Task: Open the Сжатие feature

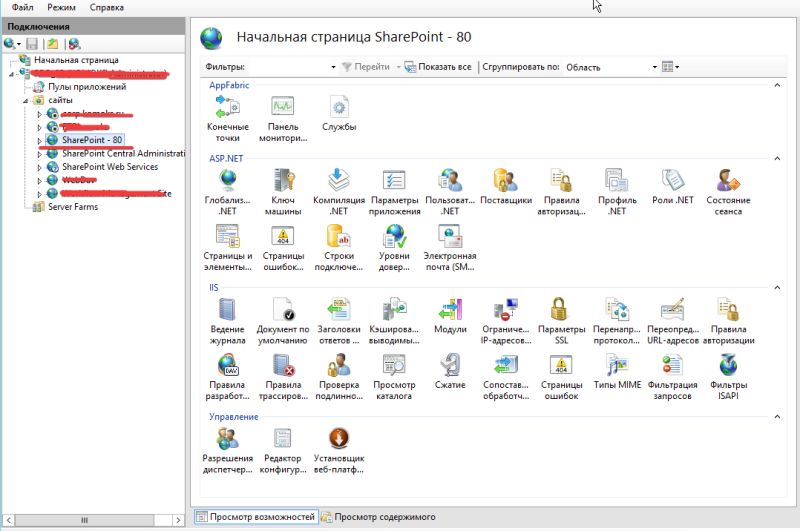Action: pos(450,371)
